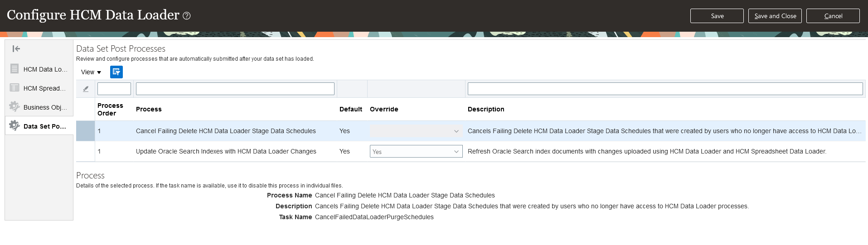Screen dimensions: 868x245
Task: Switch to Business Obj... tab
Action: click(x=45, y=107)
